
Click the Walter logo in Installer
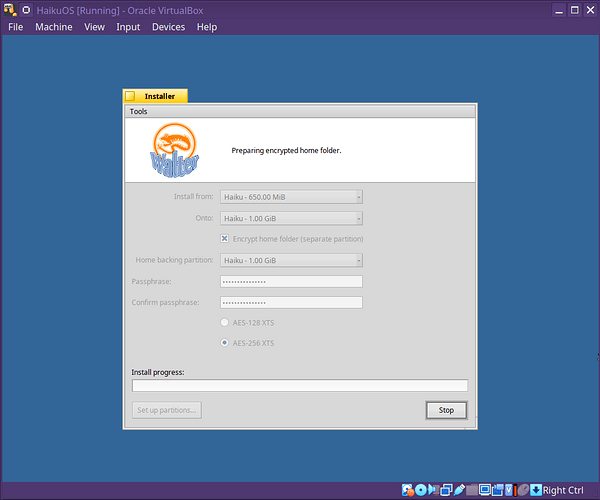(174, 150)
